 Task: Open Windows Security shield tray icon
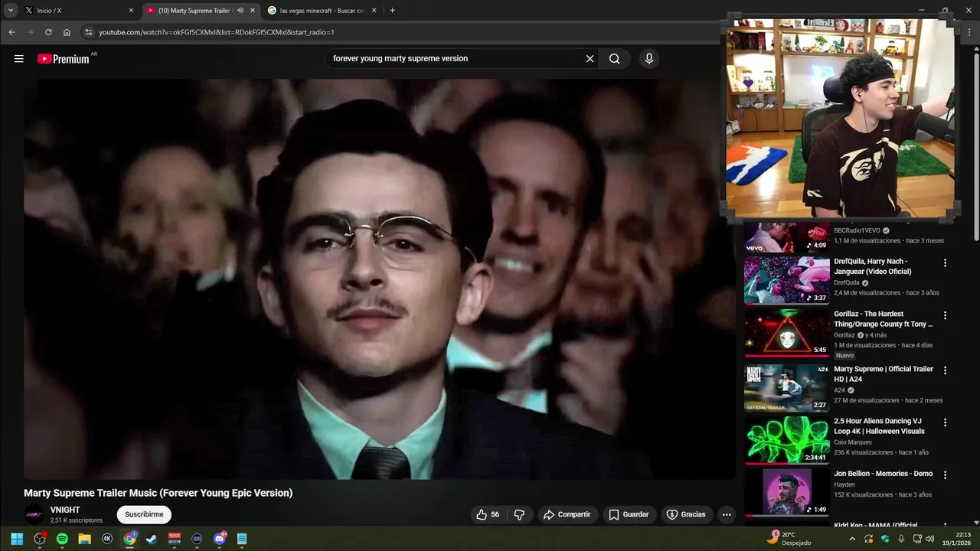pos(886,539)
